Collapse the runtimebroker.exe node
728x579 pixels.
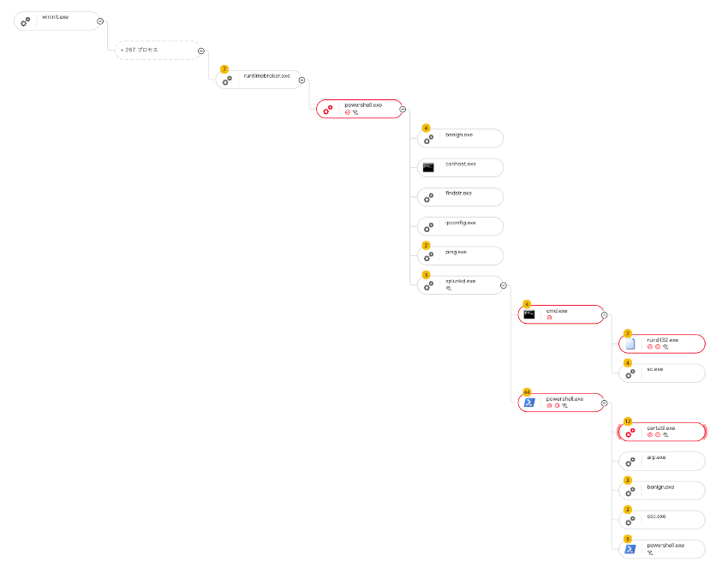click(302, 80)
